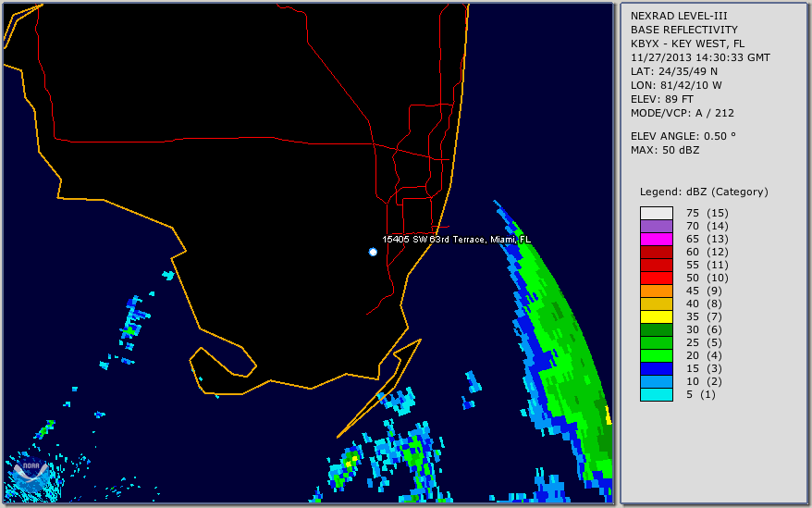Click the 60 dBZ dark red swatch

tap(656, 252)
